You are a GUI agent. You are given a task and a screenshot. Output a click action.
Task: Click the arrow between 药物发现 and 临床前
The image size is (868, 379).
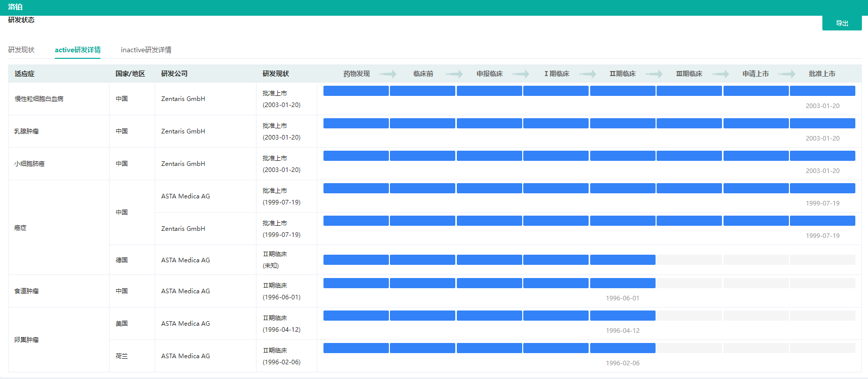point(388,74)
